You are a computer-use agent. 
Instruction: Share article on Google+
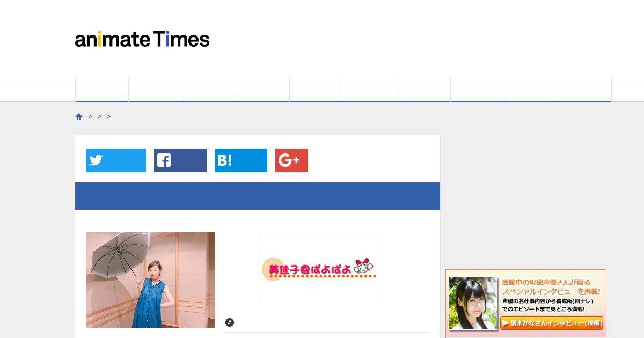pos(291,160)
